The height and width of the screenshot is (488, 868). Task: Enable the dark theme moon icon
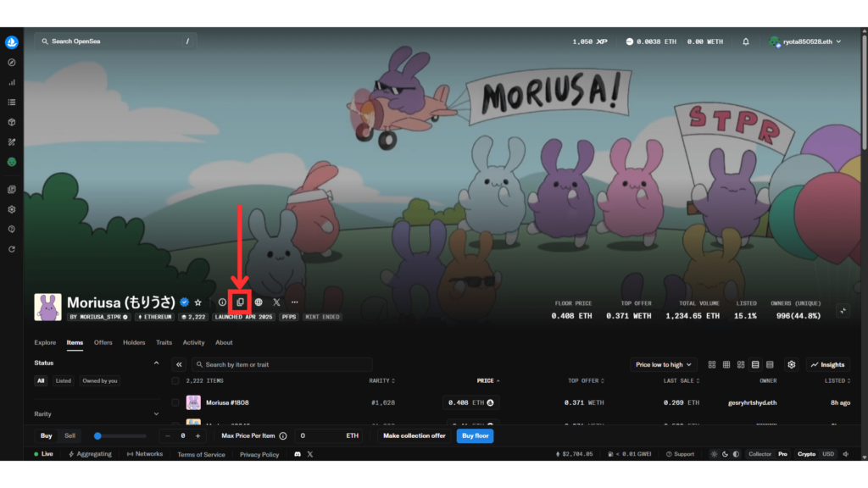click(x=725, y=454)
